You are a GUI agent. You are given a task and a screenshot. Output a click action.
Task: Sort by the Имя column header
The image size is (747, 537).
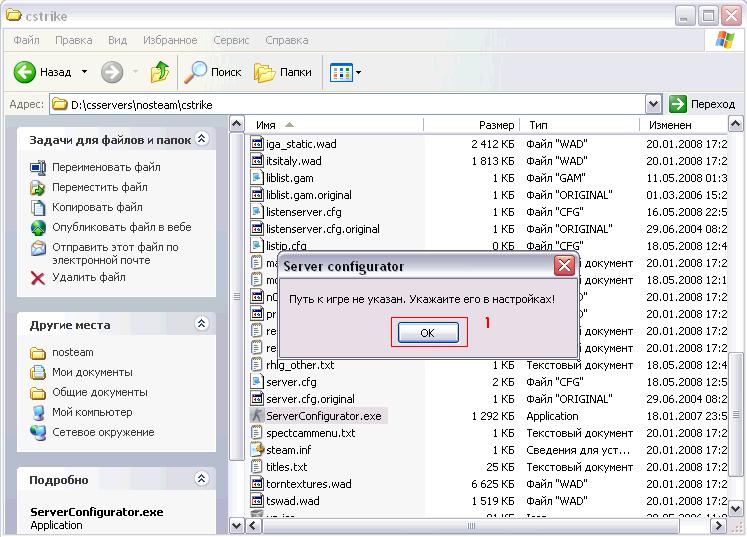[x=334, y=125]
